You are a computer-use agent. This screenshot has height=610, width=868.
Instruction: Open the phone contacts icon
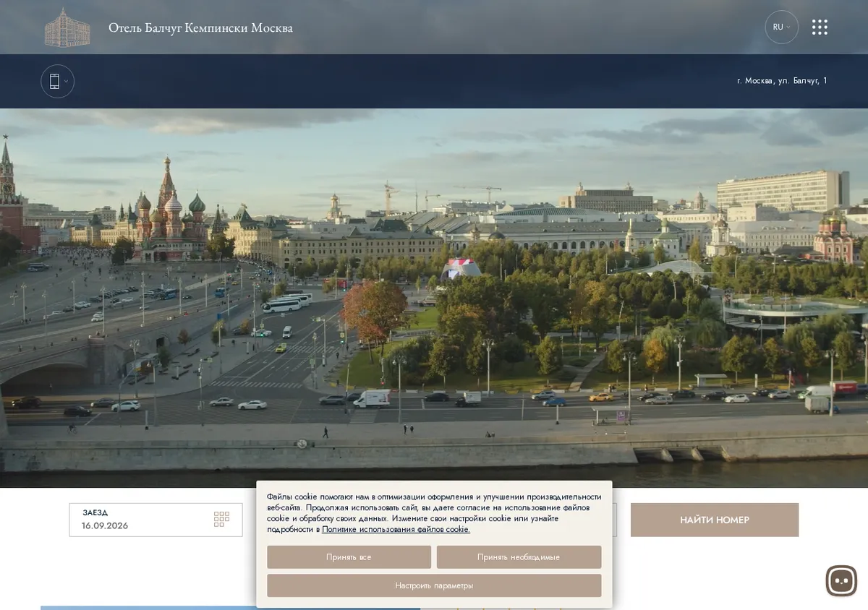coord(54,82)
